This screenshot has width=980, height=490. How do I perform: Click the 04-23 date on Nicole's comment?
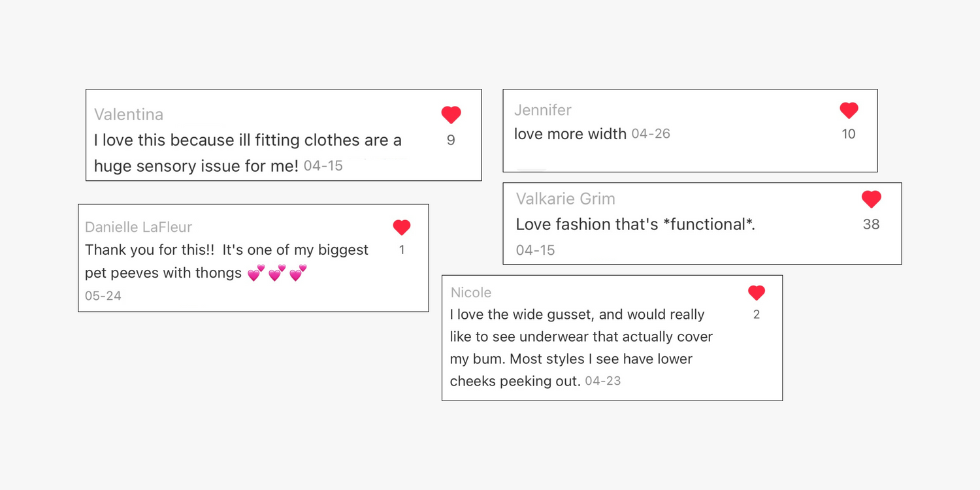[x=603, y=381]
